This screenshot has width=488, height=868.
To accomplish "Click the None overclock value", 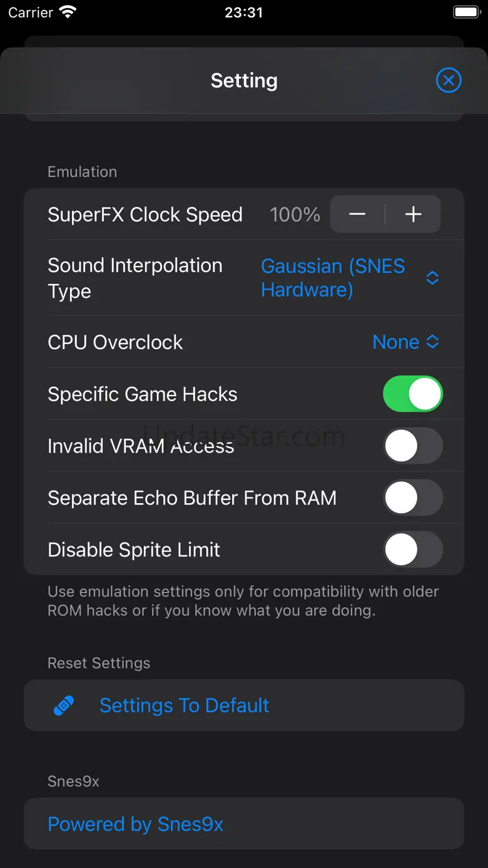I will click(x=395, y=342).
